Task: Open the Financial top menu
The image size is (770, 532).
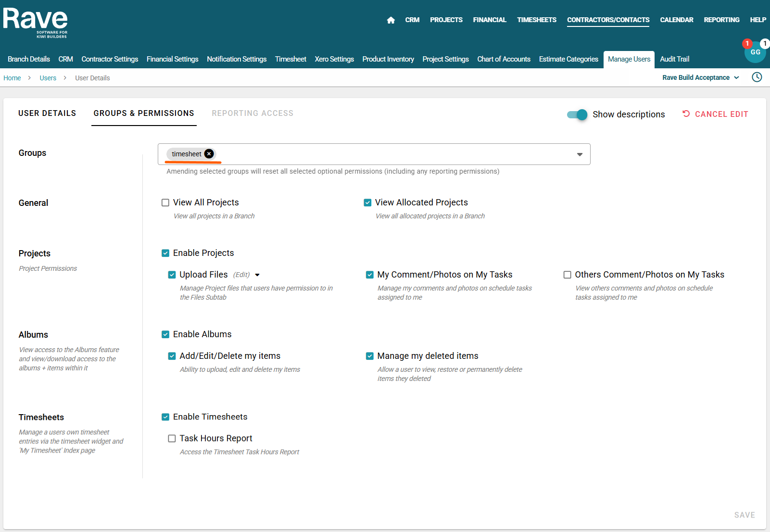Action: point(490,20)
